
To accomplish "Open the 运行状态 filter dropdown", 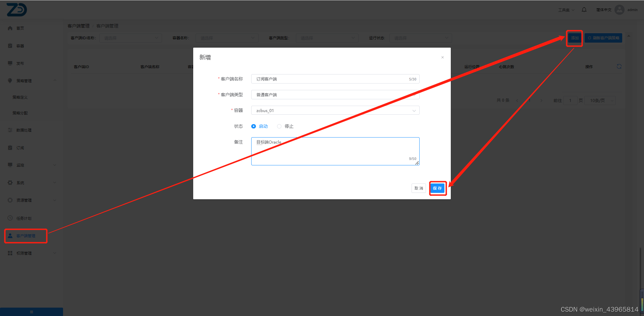I will pos(421,38).
